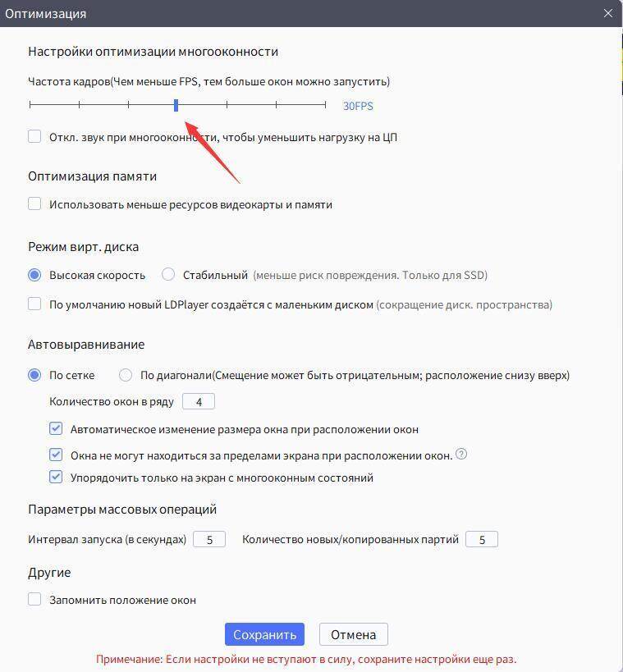Enable new LDPlayer small disk checkbox
Screen dimensions: 623x672
(34, 304)
